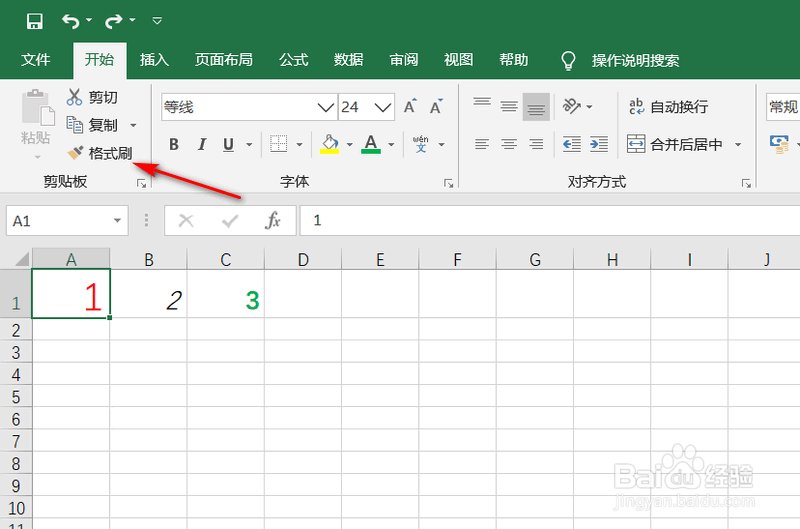Open 字体 dialog launcher
Viewport: 800px width, 529px height.
(448, 184)
